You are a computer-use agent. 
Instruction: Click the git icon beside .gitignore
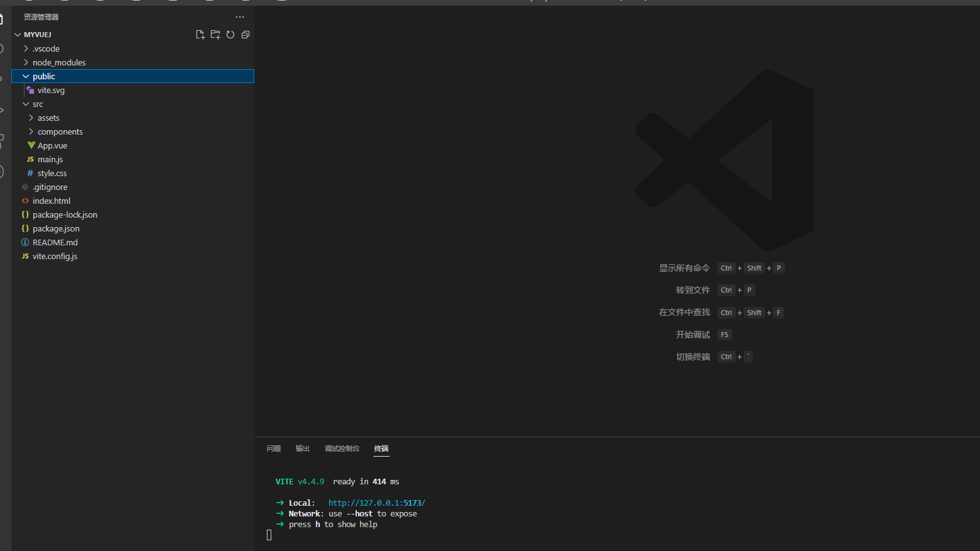click(25, 187)
